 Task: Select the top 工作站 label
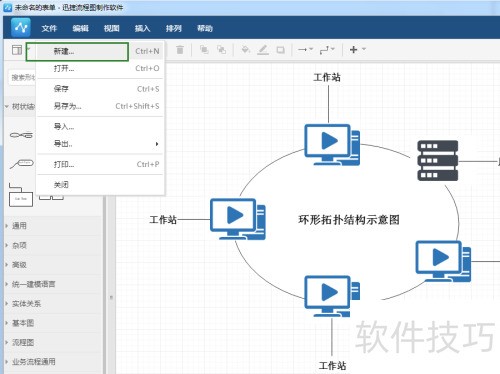(x=327, y=77)
